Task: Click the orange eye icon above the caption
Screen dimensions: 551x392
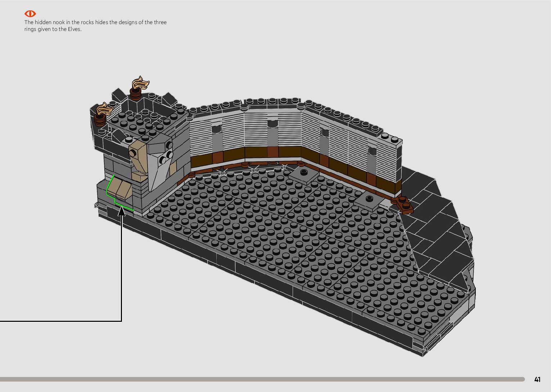Action: click(30, 14)
